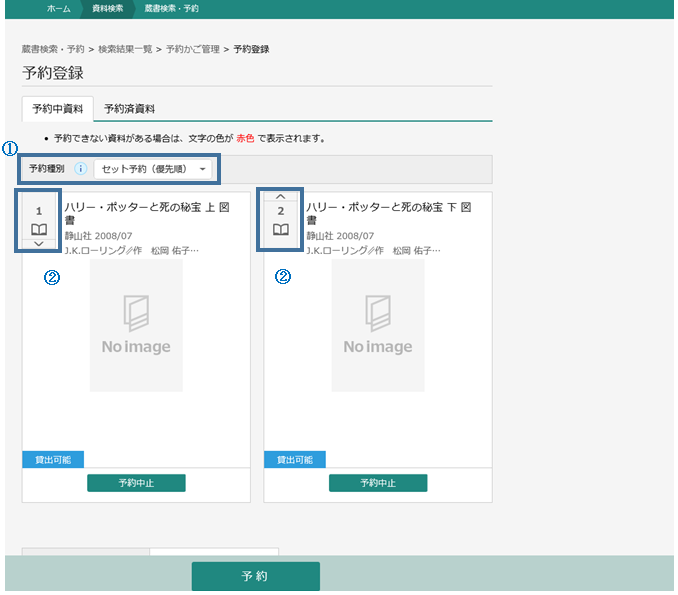
Task: Move item 1 down with the chevron
Action: 39,244
